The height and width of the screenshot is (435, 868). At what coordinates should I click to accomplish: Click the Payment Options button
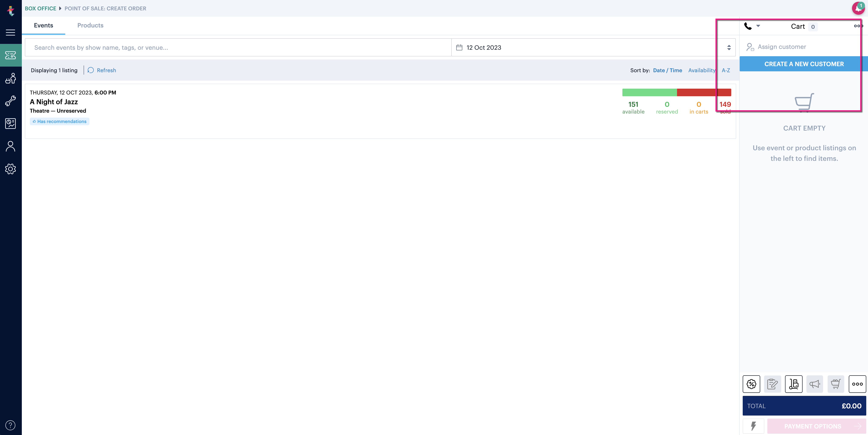[816, 426]
